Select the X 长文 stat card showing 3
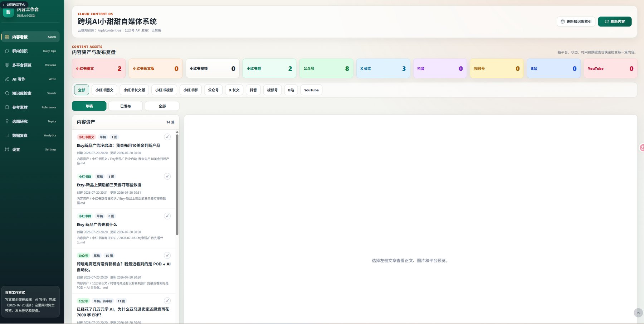This screenshot has height=324, width=644. pyautogui.click(x=383, y=68)
